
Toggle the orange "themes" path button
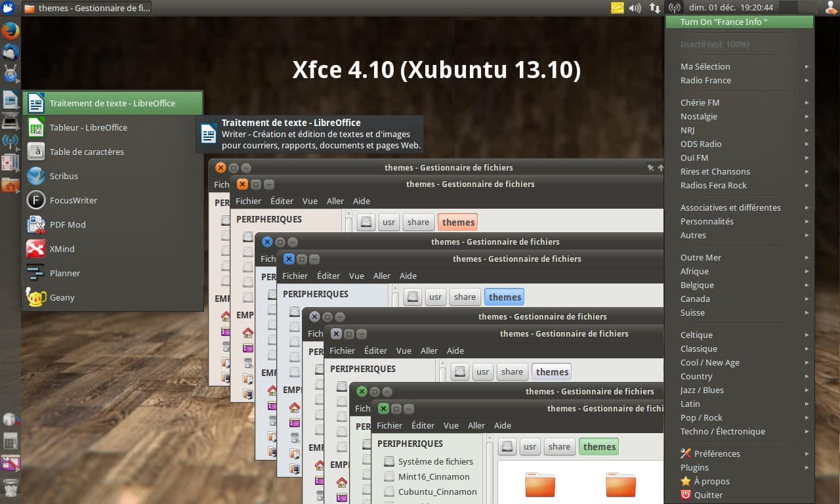[x=457, y=222]
